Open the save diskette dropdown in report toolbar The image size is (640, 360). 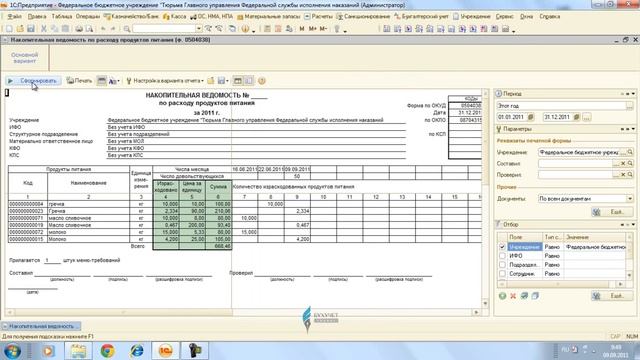click(x=223, y=81)
